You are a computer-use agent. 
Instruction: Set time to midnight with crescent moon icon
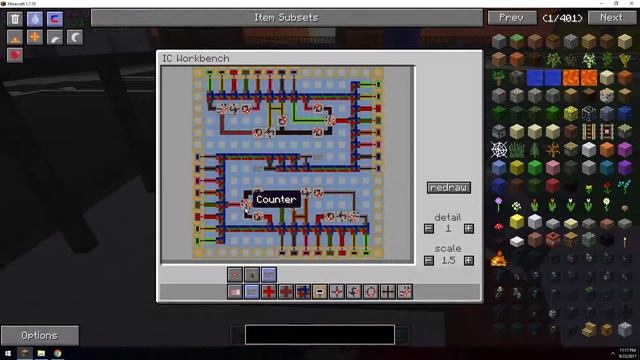tap(75, 38)
